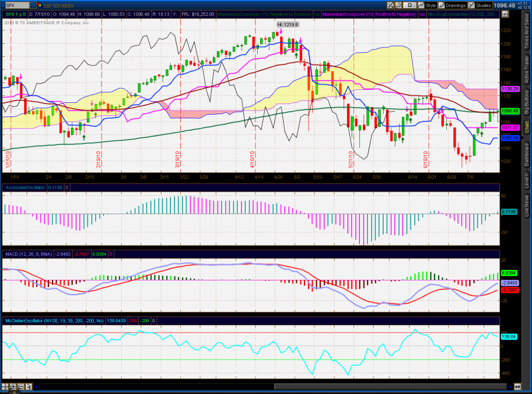This screenshot has width=532, height=394.
Task: Click the MovAvgExponential study label
Action: tap(463, 14)
